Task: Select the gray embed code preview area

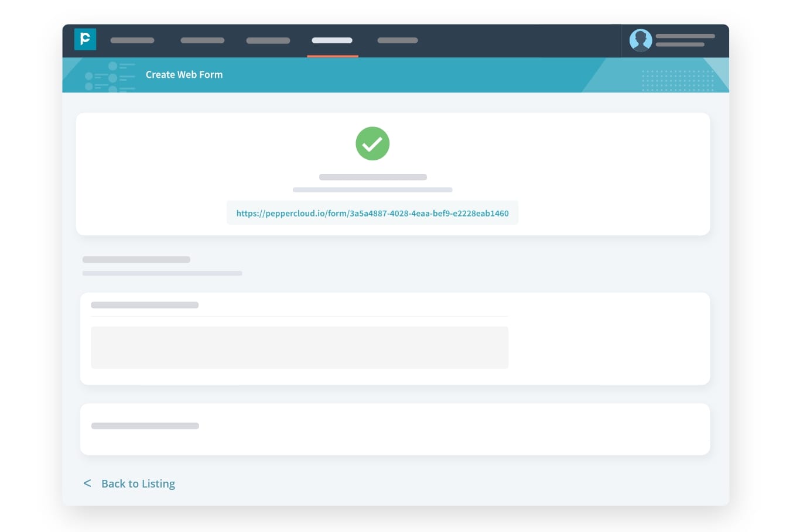Action: (299, 347)
